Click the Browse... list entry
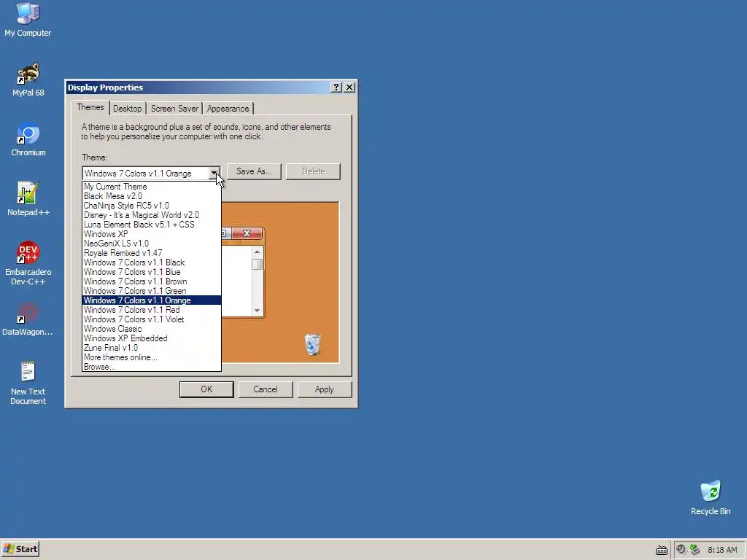Viewport: 747px width, 560px height. click(x=152, y=367)
